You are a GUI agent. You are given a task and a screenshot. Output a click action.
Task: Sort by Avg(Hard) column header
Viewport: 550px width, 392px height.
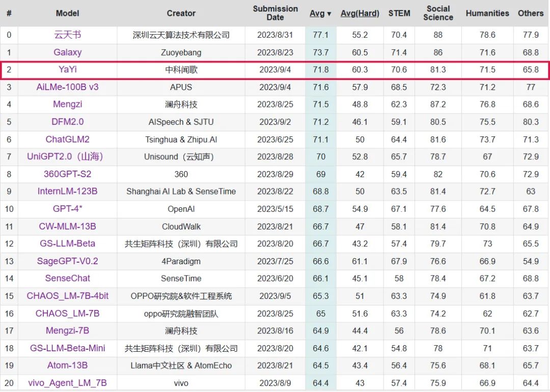pos(360,13)
